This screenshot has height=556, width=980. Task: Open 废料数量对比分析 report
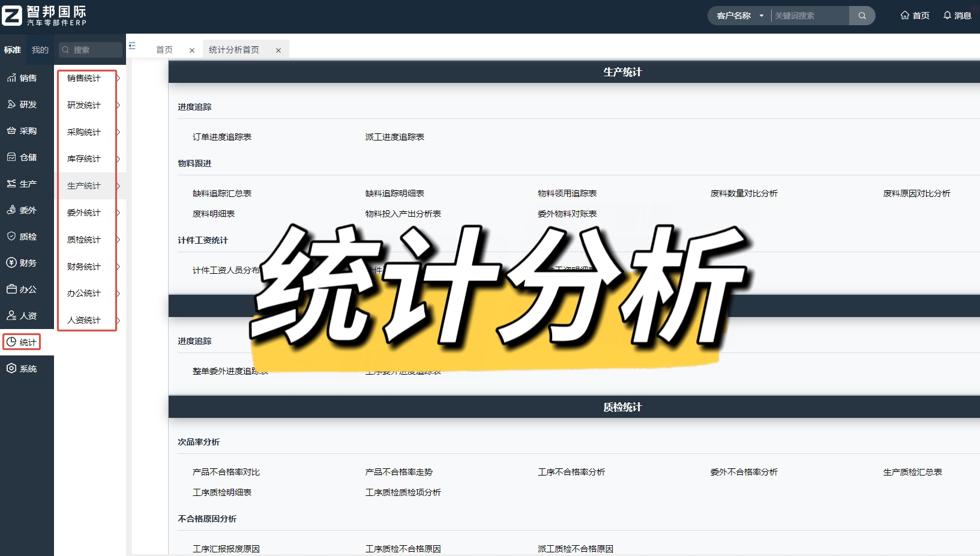pyautogui.click(x=744, y=193)
